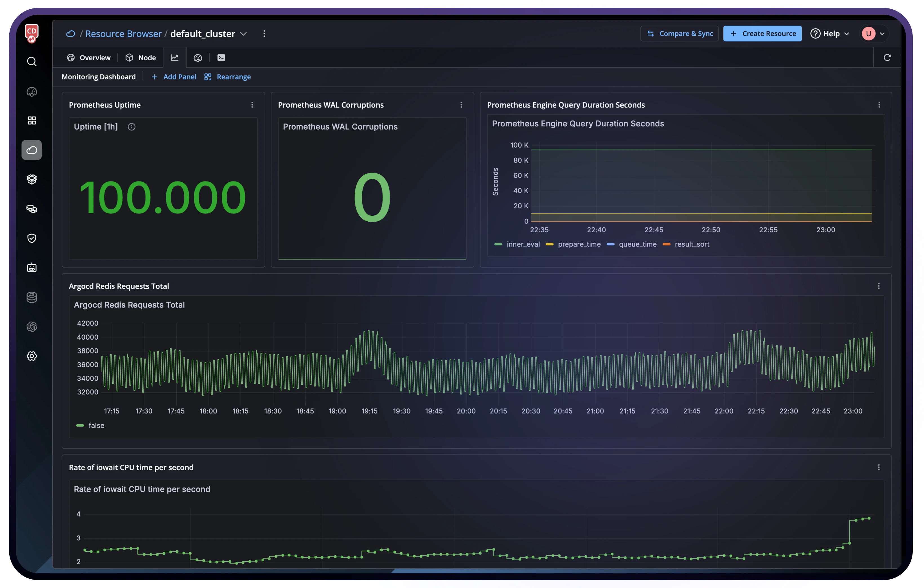Toggle the result_sort orange legend swatch
This screenshot has width=924, height=588.
point(667,244)
